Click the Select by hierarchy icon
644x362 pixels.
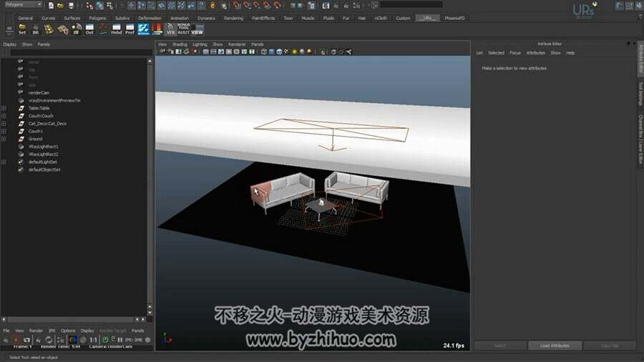(x=89, y=5)
